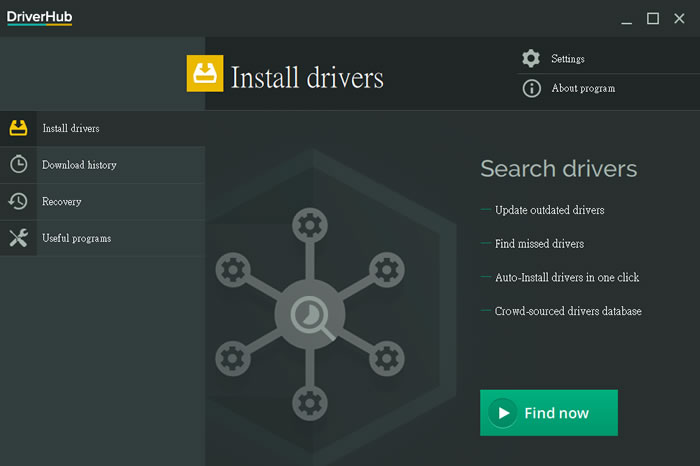Click the Recovery restore-arrow icon
Screen dimensions: 700x466
18,201
